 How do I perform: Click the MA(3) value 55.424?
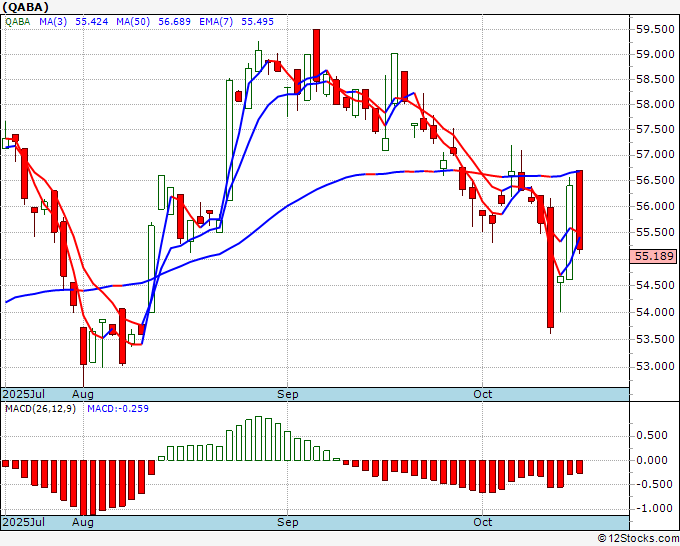tap(92, 22)
